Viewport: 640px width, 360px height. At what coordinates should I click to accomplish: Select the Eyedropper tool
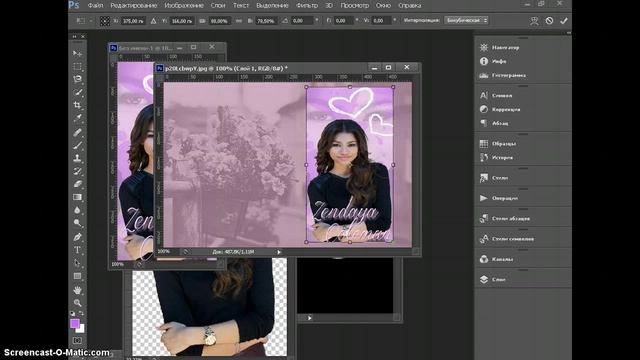tap(77, 118)
